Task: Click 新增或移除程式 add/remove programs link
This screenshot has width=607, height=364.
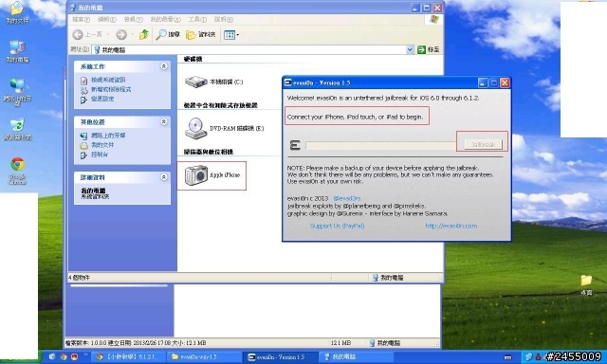Action: click(x=111, y=89)
